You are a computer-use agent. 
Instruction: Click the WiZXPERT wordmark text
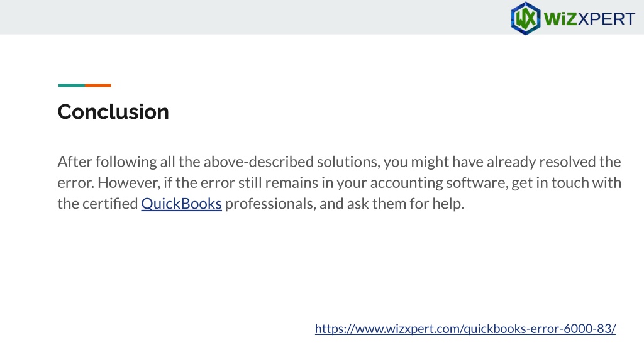pyautogui.click(x=589, y=19)
